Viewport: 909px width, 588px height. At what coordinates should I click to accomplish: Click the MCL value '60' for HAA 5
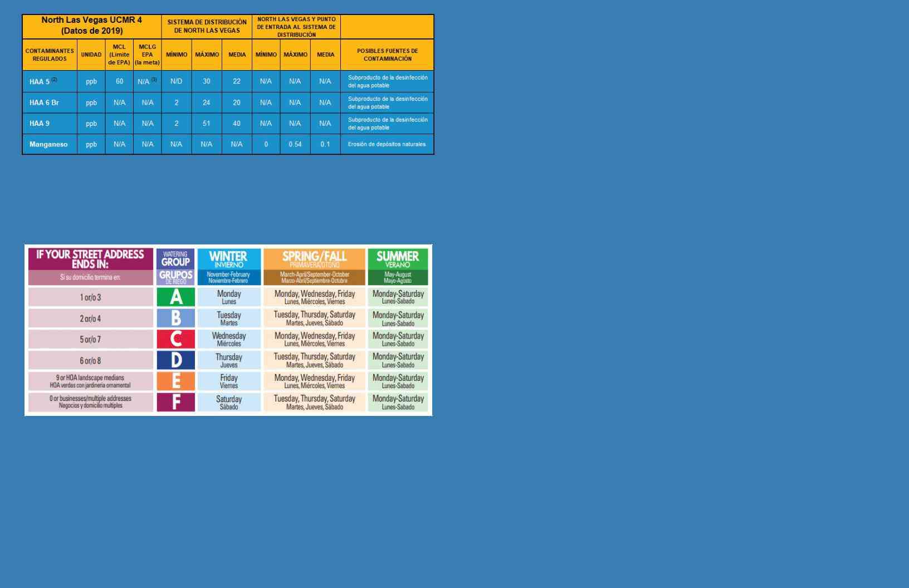(x=119, y=81)
